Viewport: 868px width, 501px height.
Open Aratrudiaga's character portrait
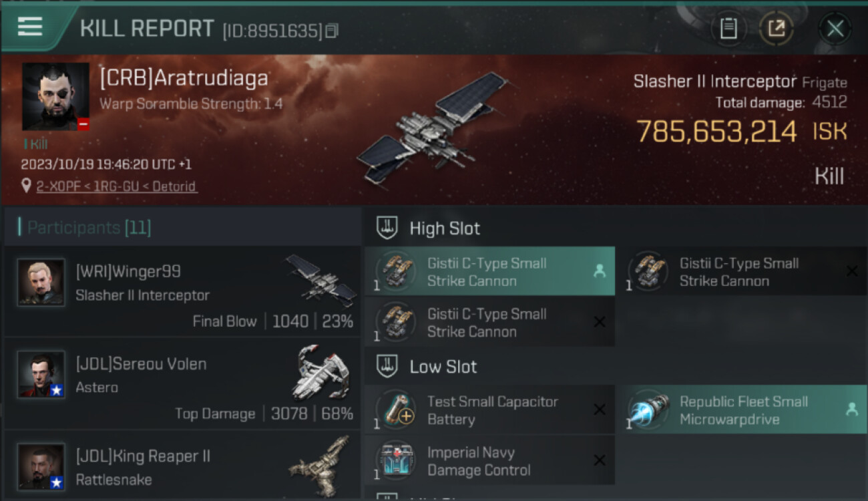coord(55,97)
